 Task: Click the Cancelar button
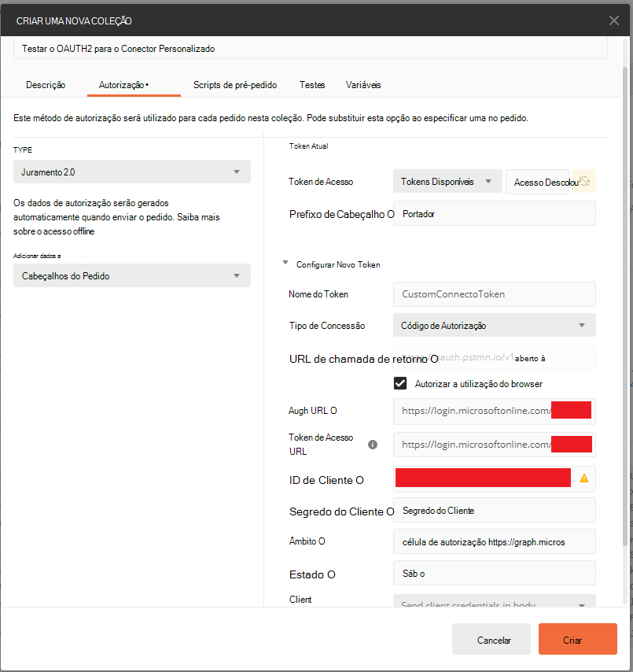[491, 639]
